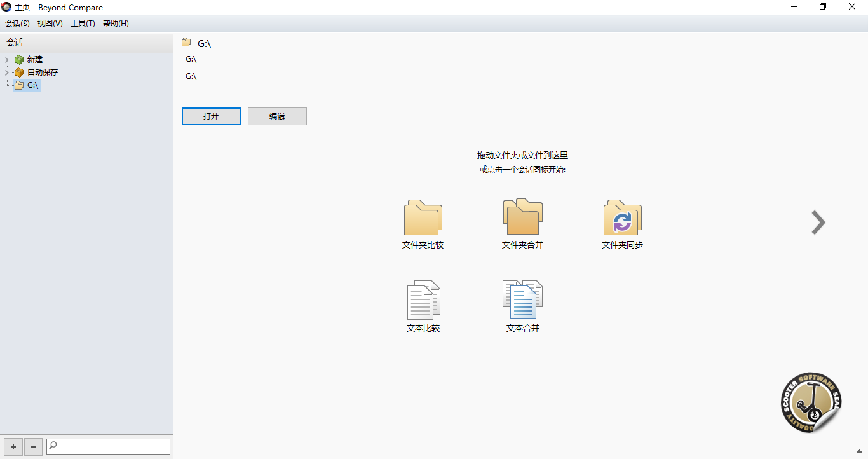Click the 打开 button
Screen dimensions: 868x459
tap(211, 116)
